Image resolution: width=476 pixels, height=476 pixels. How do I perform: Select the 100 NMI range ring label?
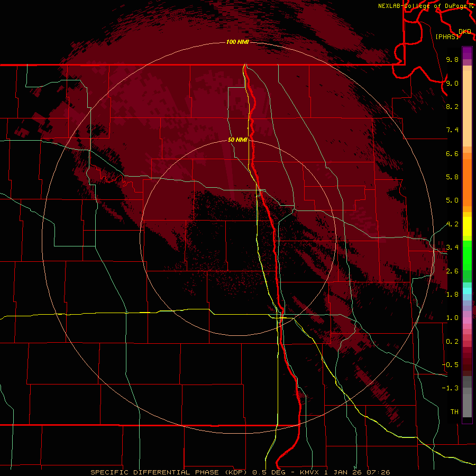pyautogui.click(x=237, y=42)
